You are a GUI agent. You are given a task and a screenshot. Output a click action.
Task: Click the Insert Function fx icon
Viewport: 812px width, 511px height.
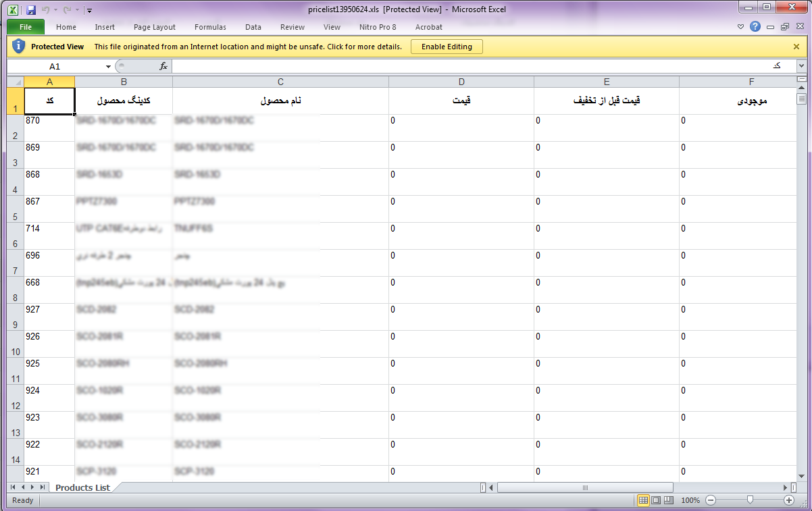click(x=163, y=66)
